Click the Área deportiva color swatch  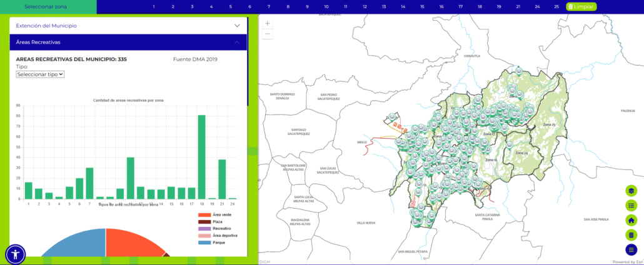click(x=204, y=236)
